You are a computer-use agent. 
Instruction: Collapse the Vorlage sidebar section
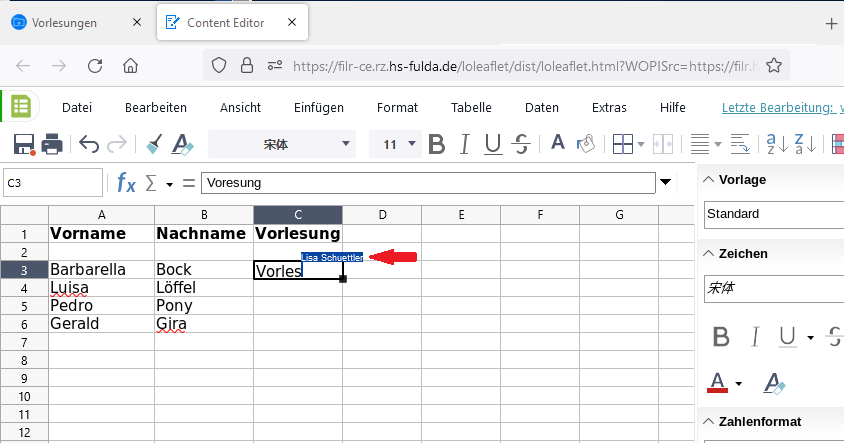708,180
